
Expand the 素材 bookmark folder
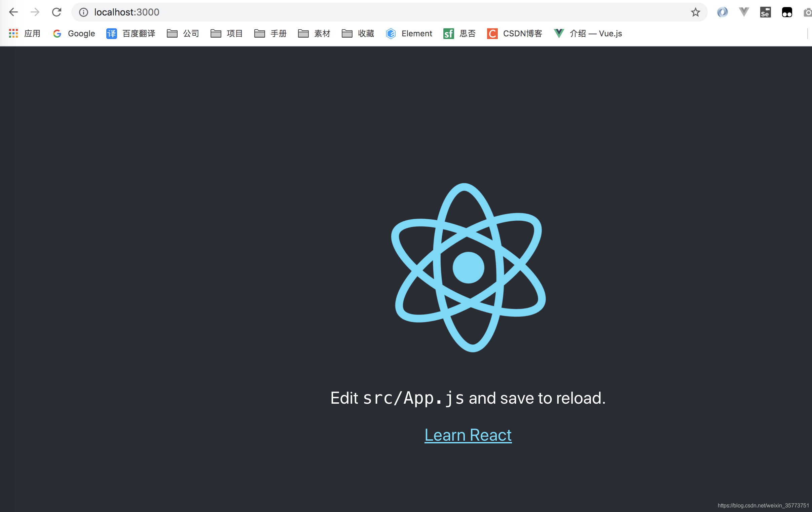(x=314, y=33)
